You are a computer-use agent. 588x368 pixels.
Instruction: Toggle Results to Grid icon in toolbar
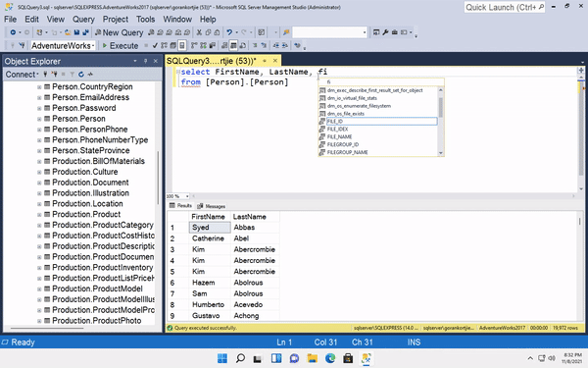[x=233, y=46]
